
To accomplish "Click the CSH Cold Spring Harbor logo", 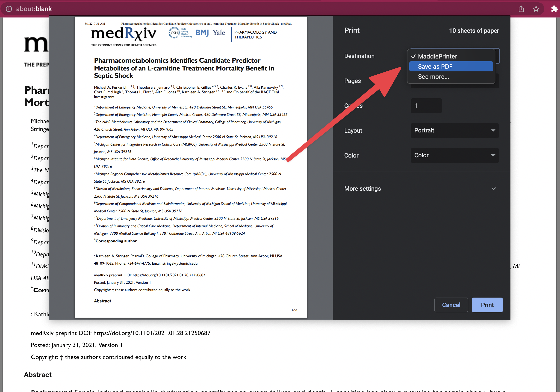I will coord(180,33).
